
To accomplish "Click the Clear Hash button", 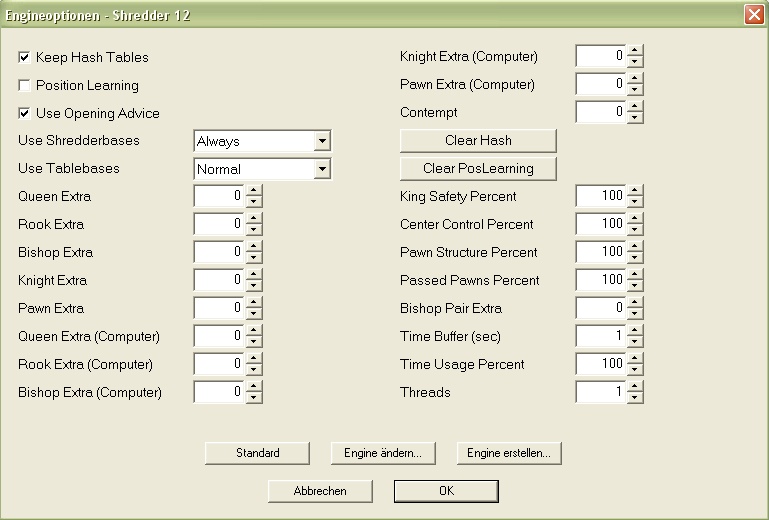I will pyautogui.click(x=478, y=141).
